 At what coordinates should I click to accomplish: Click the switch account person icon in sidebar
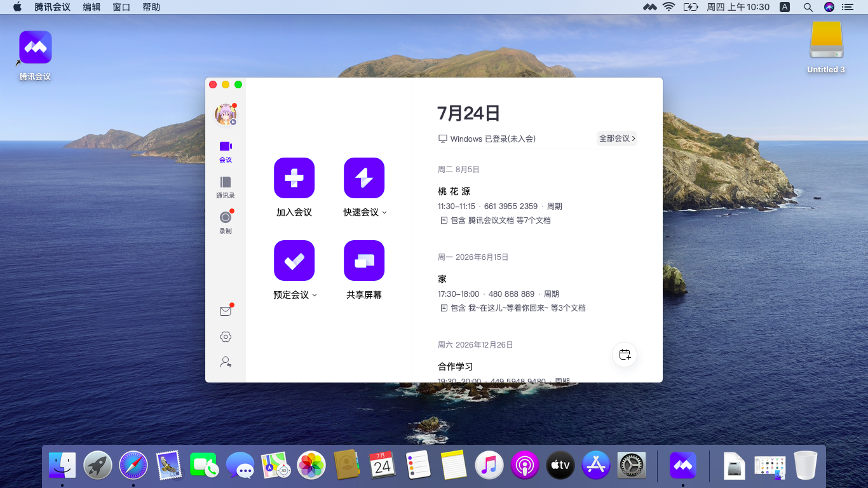[x=226, y=362]
